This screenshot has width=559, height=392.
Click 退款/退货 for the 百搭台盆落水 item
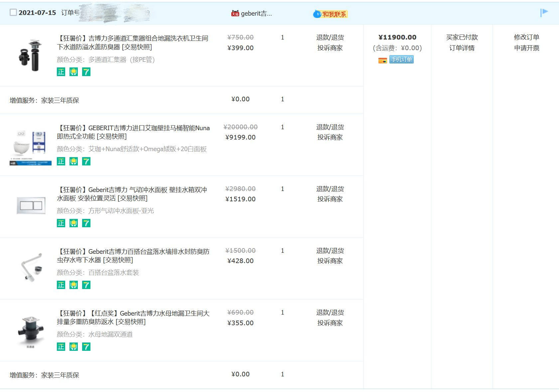(330, 251)
